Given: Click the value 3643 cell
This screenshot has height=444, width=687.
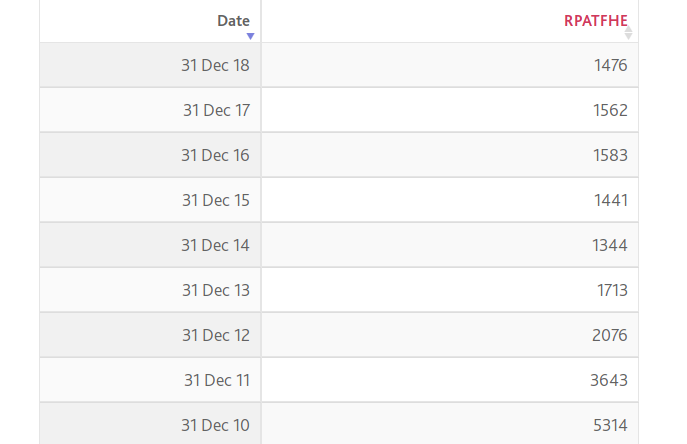Looking at the screenshot, I should 450,380.
